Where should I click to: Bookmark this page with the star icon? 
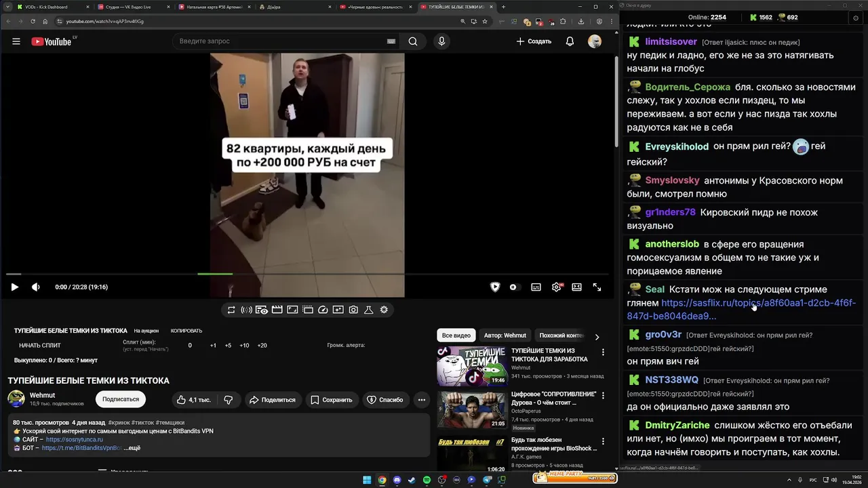point(484,21)
